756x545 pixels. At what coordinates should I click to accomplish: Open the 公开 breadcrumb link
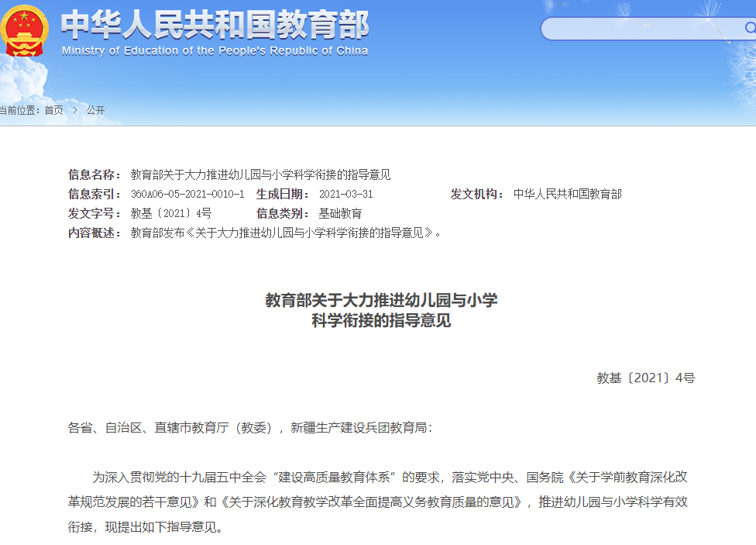click(x=95, y=111)
